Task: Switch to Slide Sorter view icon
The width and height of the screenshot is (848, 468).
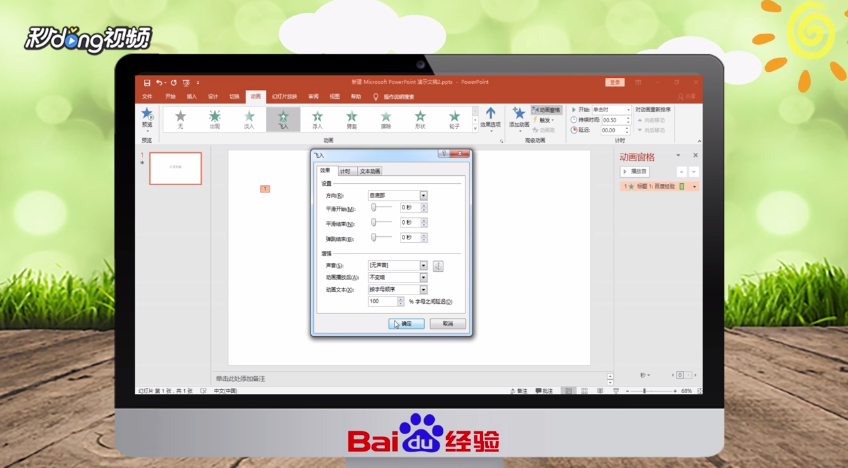Action: pyautogui.click(x=584, y=391)
